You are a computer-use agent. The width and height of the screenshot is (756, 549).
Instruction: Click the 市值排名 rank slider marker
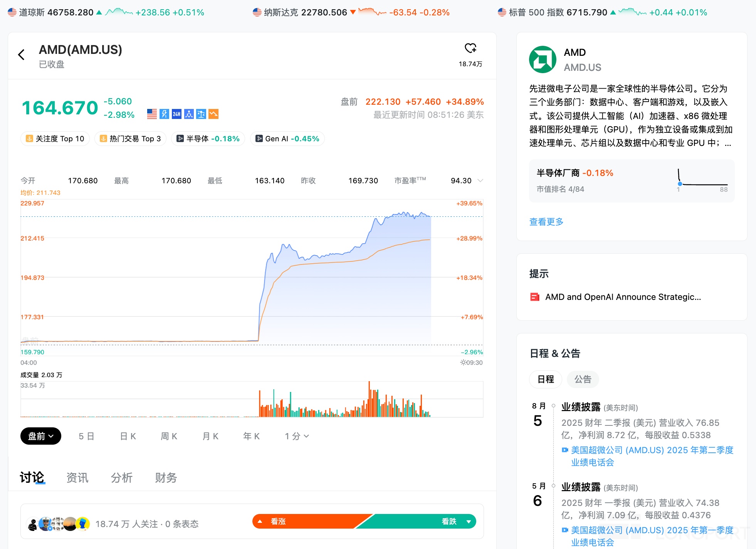coord(680,184)
